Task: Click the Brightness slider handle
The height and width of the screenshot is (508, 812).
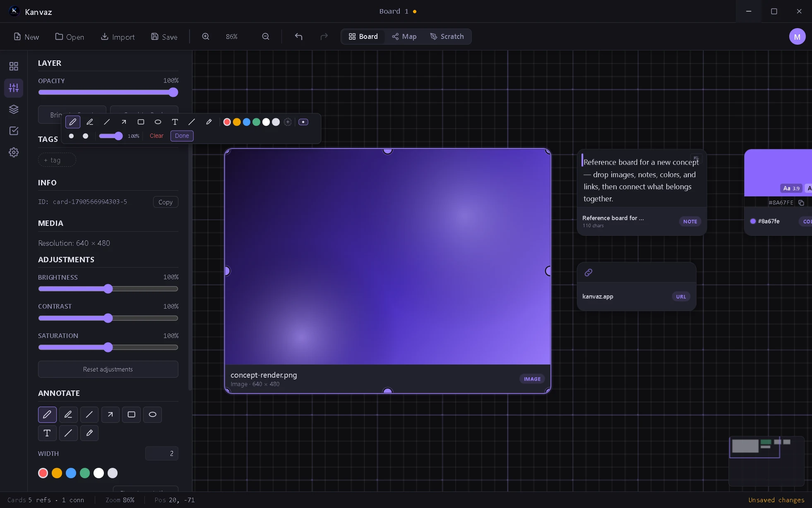Action: pos(108,289)
